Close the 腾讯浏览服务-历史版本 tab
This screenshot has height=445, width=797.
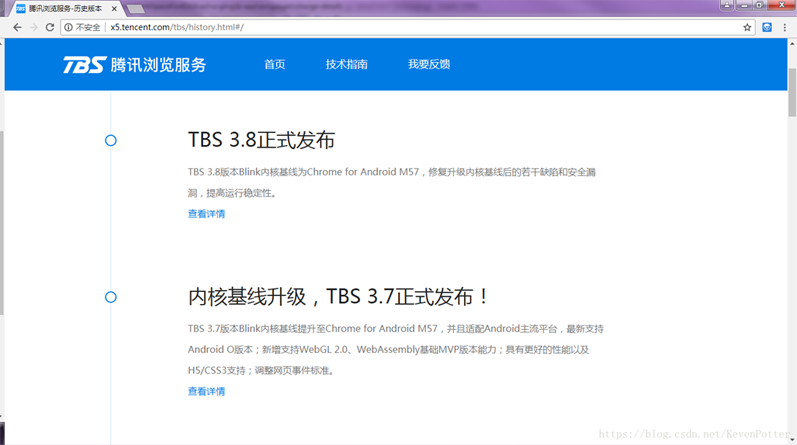click(114, 9)
